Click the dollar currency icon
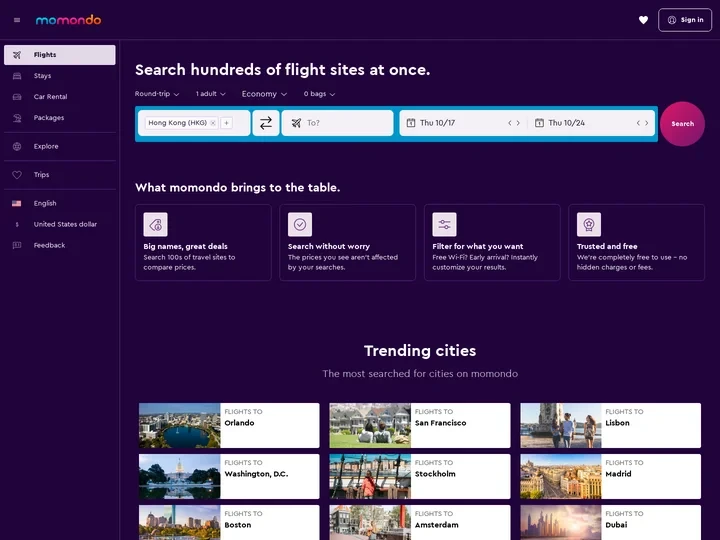This screenshot has height=540, width=720. [x=17, y=225]
